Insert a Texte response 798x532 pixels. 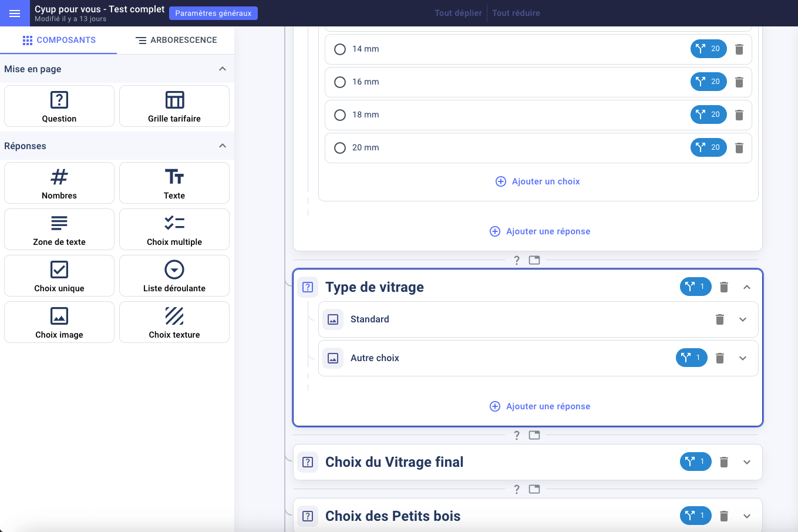tap(174, 183)
